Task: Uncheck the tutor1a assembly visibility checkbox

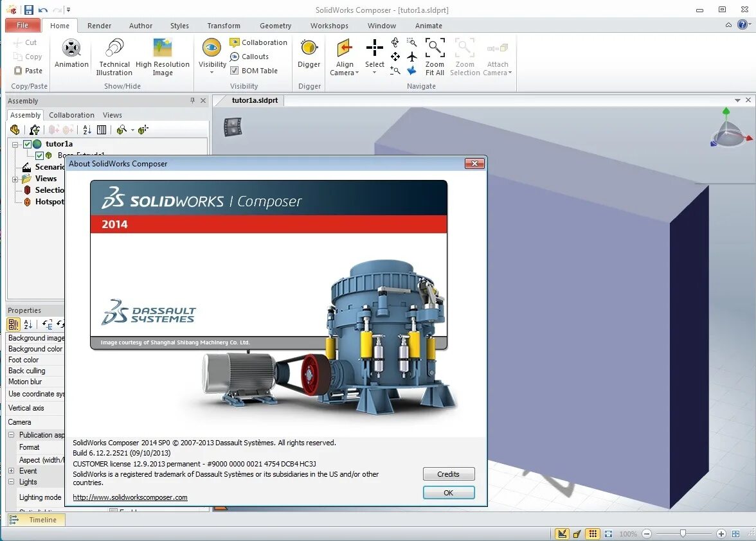Action: (x=26, y=144)
